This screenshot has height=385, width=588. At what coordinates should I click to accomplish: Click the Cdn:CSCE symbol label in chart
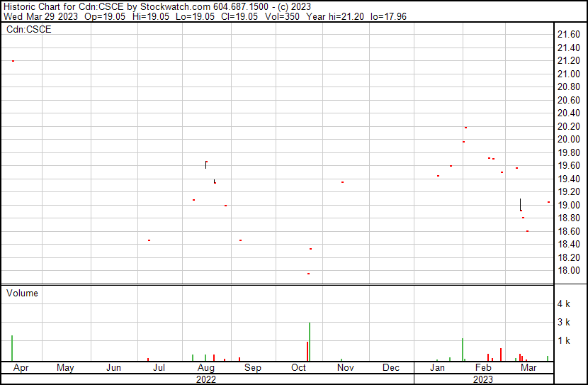click(x=30, y=30)
